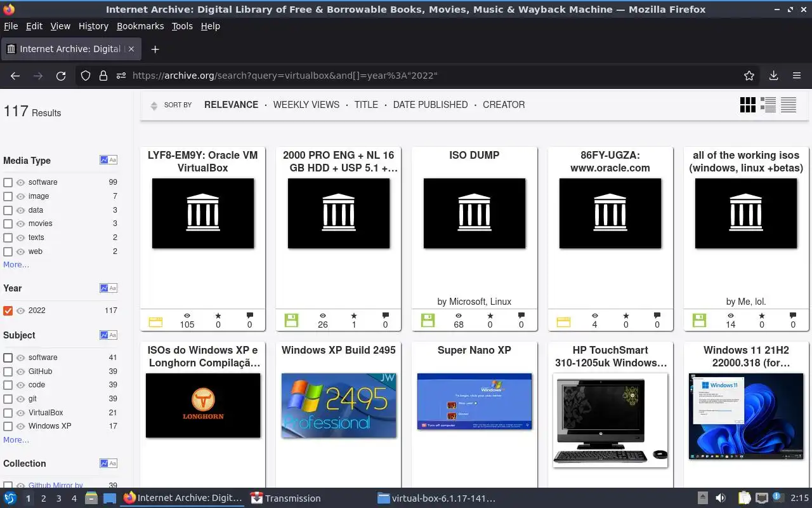The image size is (812, 508).
Task: Bookmark this page with the star icon
Action: [x=749, y=76]
